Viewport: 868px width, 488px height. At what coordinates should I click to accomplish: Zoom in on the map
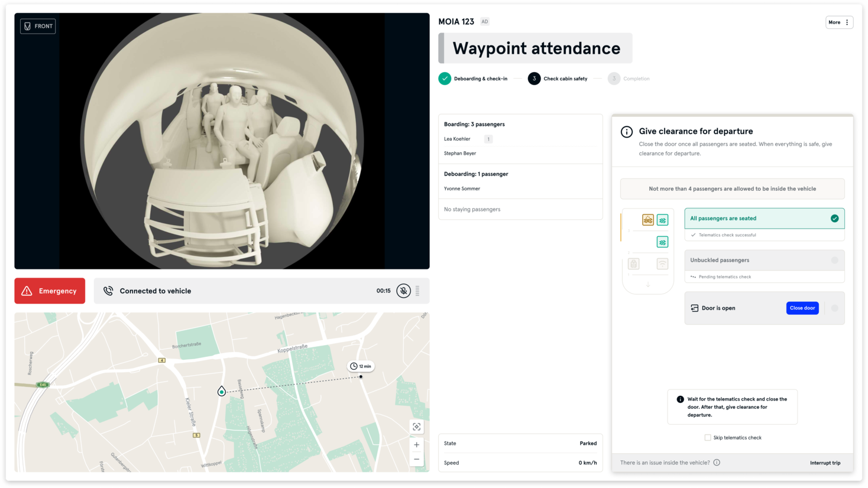click(416, 444)
